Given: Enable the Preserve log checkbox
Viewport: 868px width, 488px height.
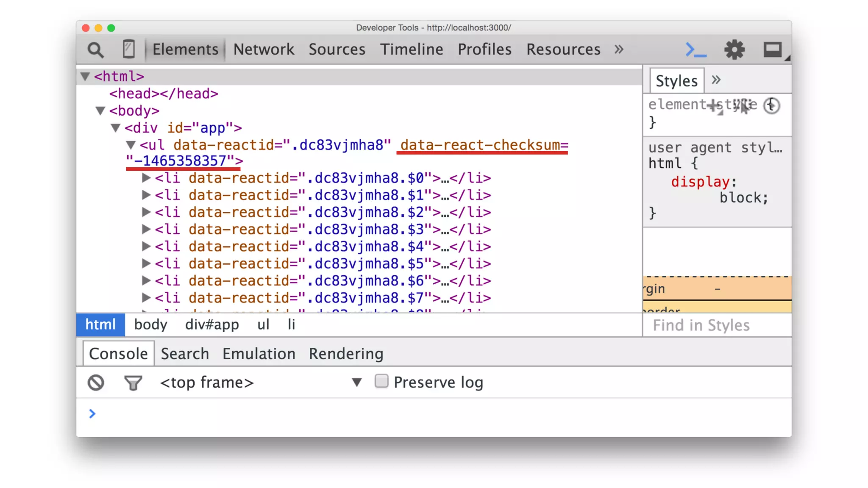Looking at the screenshot, I should point(381,381).
